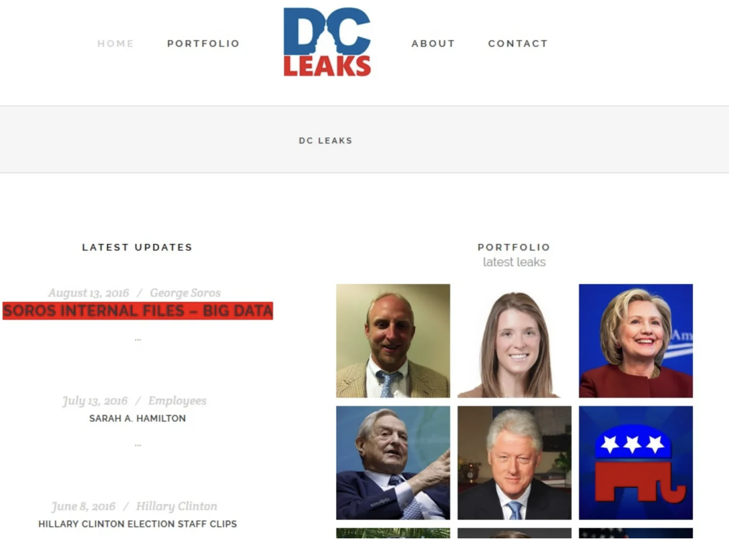This screenshot has height=560, width=729.
Task: Click the July 13, 2016 post date
Action: 95,401
